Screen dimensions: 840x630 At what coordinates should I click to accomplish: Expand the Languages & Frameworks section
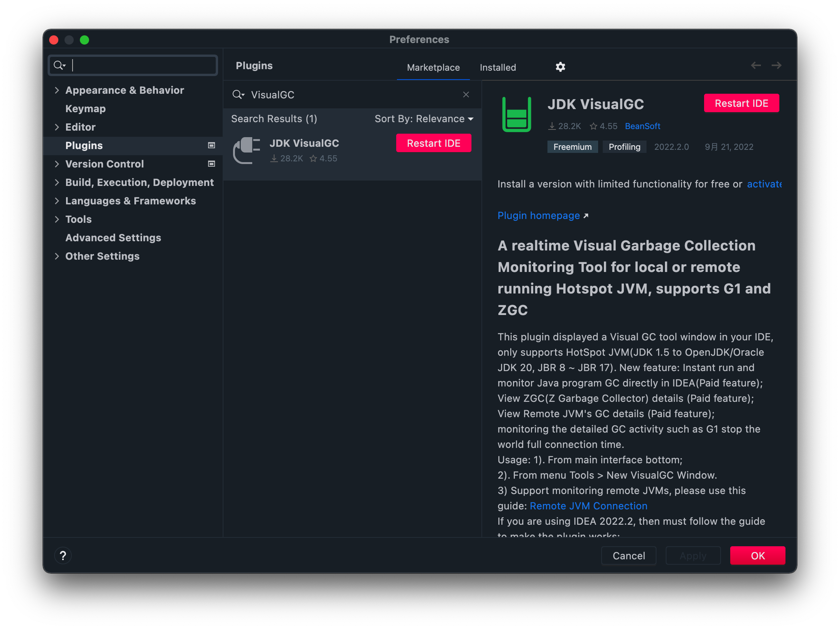click(x=57, y=201)
